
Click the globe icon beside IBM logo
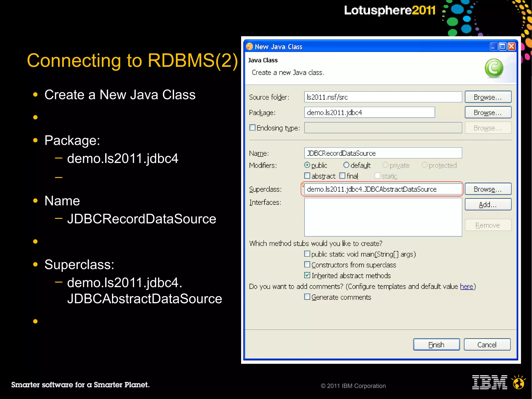point(518,382)
